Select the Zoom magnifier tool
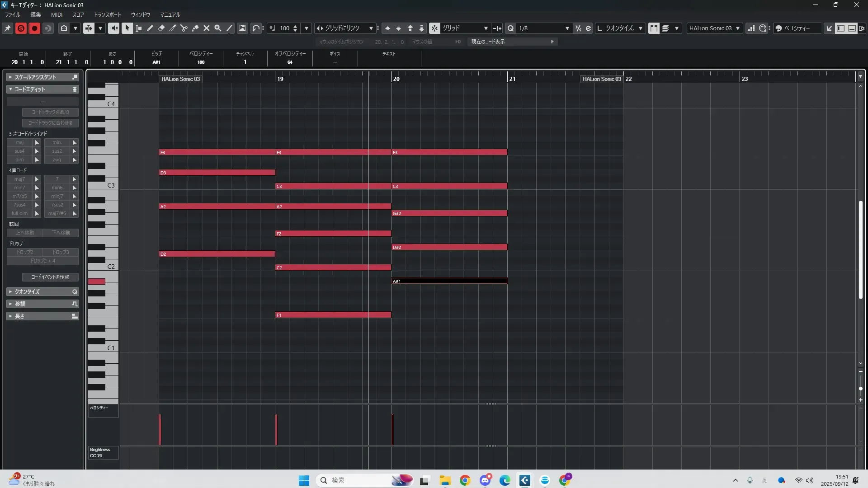 click(218, 28)
